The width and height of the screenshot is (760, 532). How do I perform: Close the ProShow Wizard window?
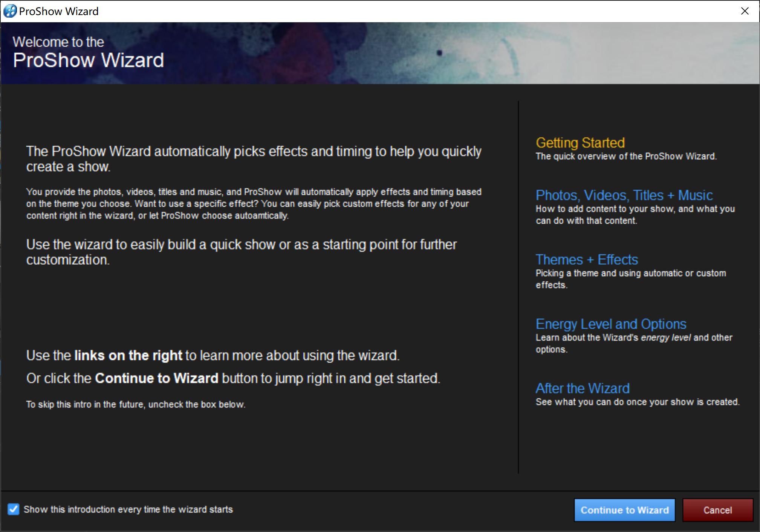pos(745,11)
